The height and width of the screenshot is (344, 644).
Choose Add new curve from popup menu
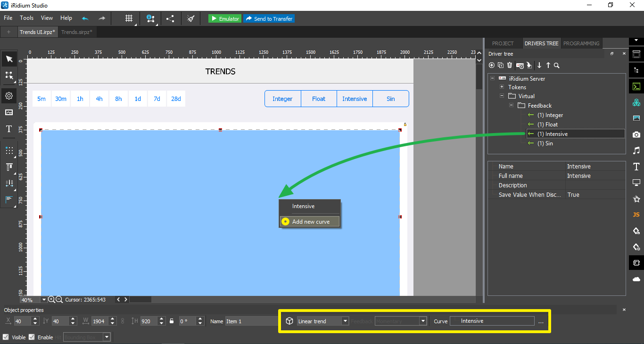[310, 221]
